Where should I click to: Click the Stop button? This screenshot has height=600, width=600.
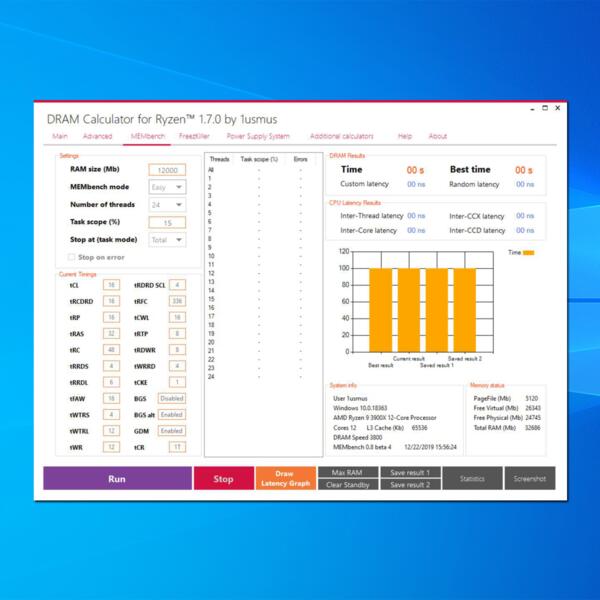[224, 478]
